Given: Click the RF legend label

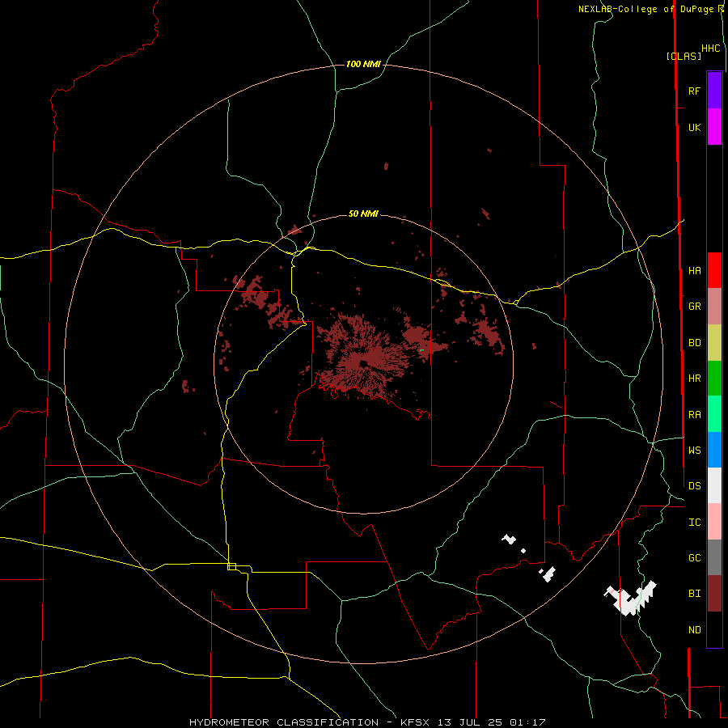Looking at the screenshot, I should [694, 91].
